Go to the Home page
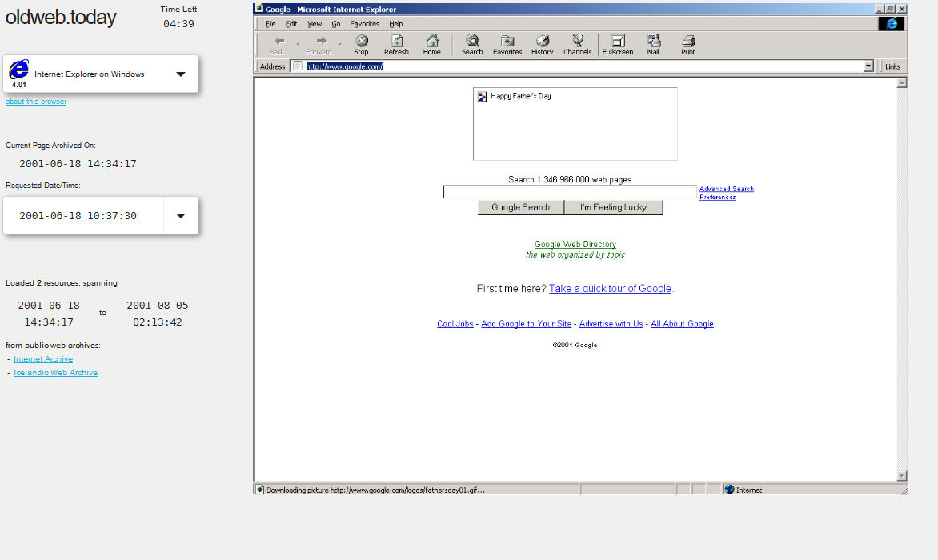The image size is (938, 560). click(x=431, y=45)
